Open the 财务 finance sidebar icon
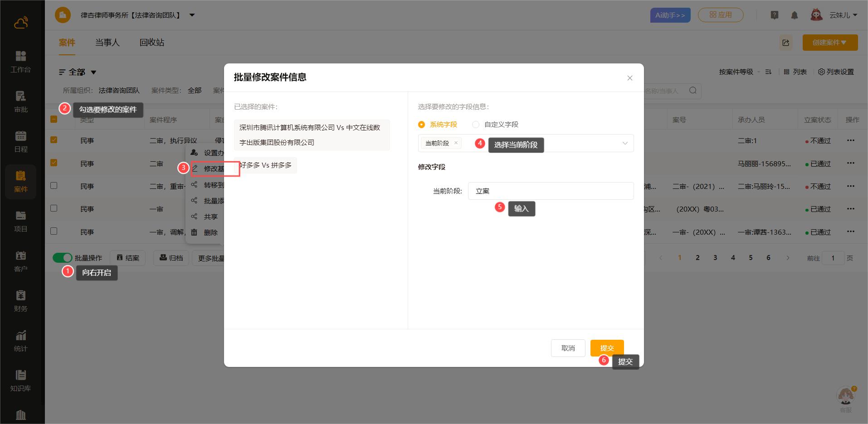Screen dimensions: 868x424 (x=20, y=301)
